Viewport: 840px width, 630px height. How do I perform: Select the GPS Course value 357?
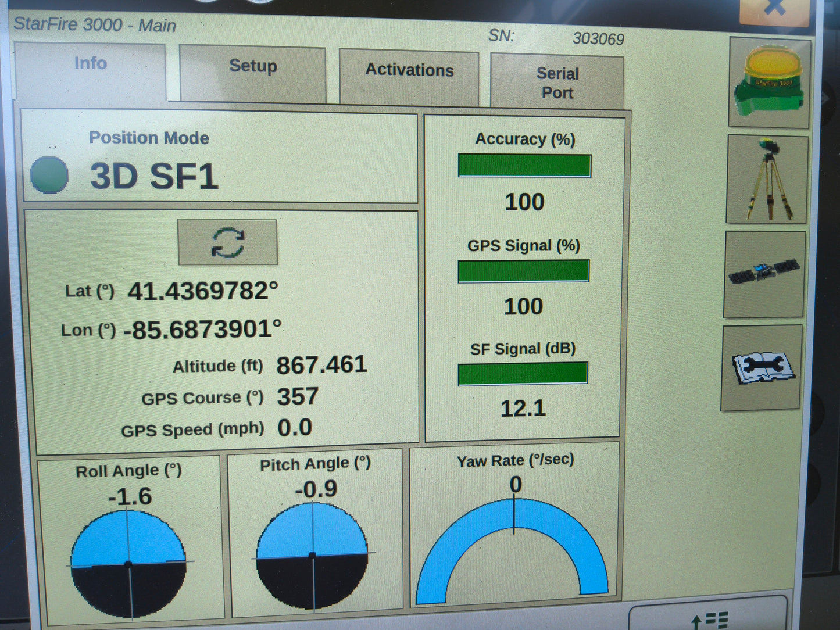298,396
